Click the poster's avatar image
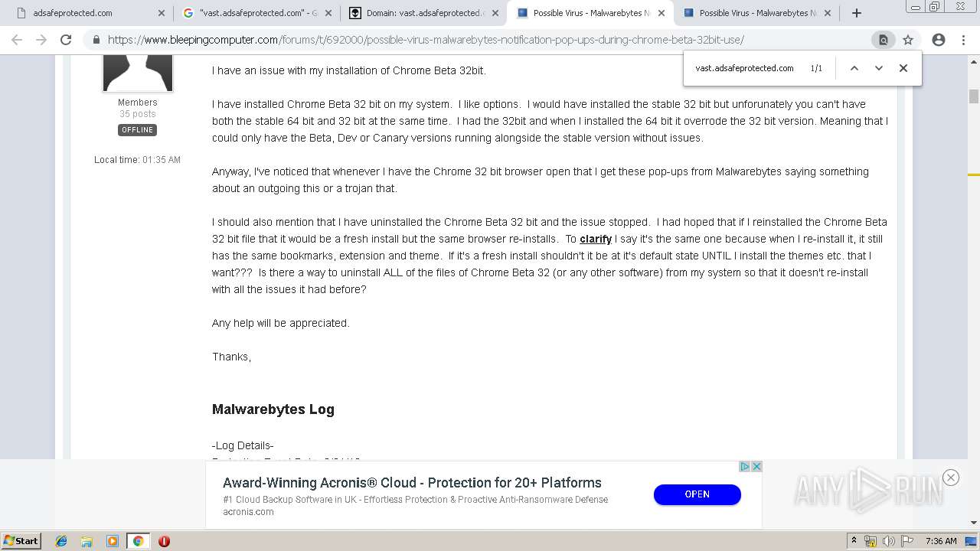 138,73
